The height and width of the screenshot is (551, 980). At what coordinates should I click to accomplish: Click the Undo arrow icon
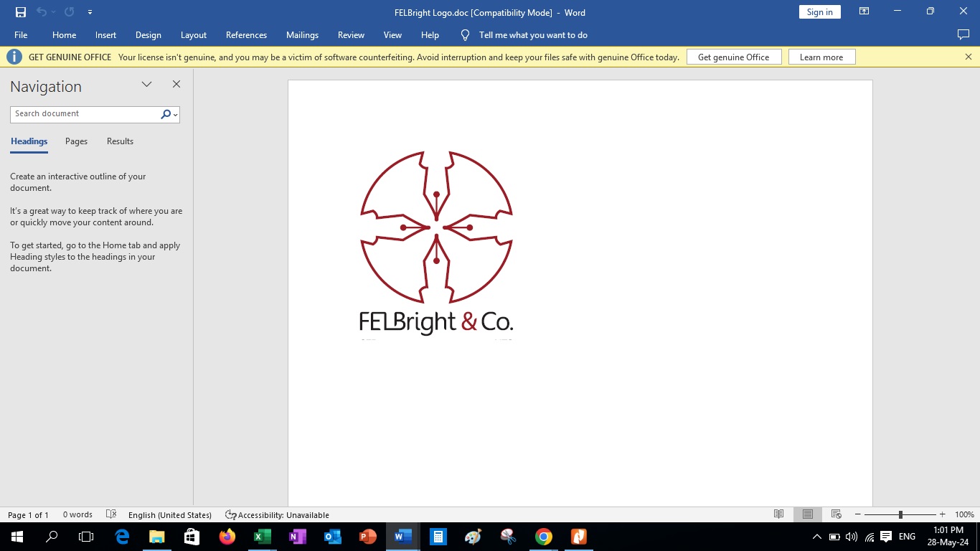[42, 12]
